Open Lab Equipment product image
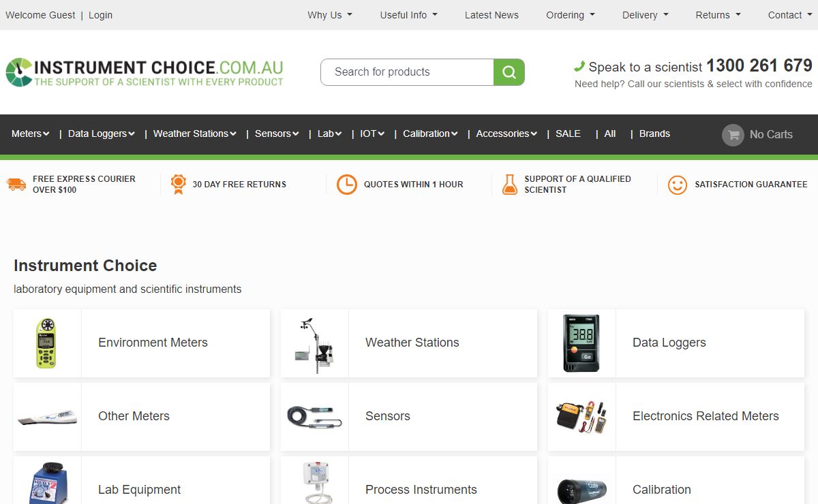The height and width of the screenshot is (504, 818). 47,484
